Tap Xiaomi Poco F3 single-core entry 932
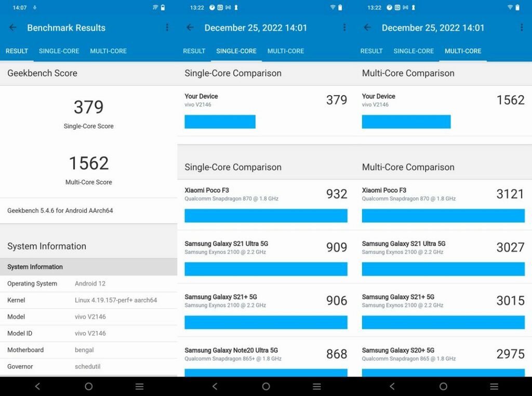 pyautogui.click(x=266, y=204)
